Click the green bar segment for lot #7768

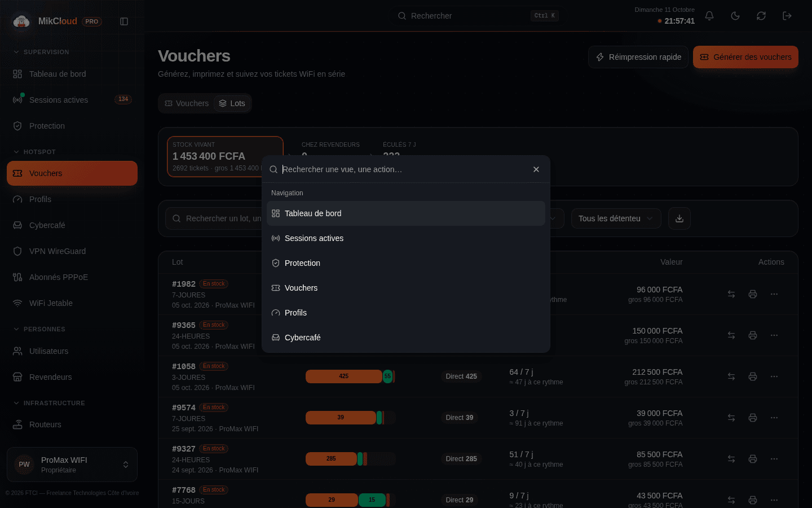click(x=372, y=500)
